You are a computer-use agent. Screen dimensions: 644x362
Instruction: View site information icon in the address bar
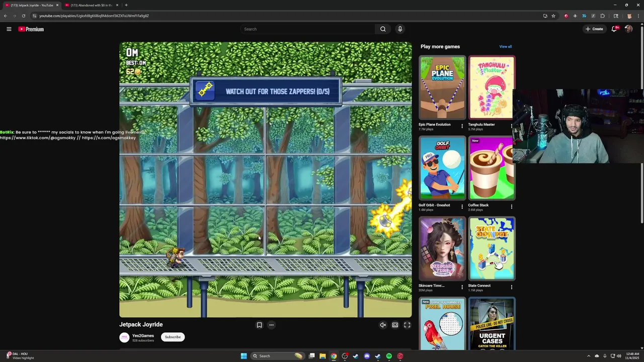pos(34,16)
